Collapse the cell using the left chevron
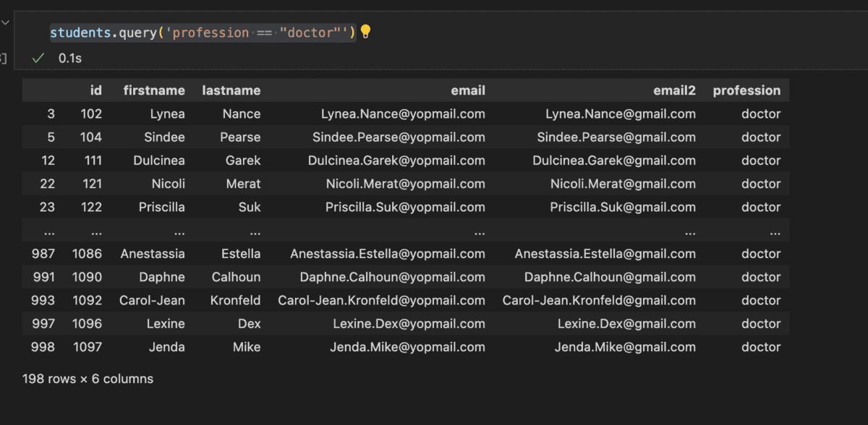The image size is (868, 425). point(6,22)
